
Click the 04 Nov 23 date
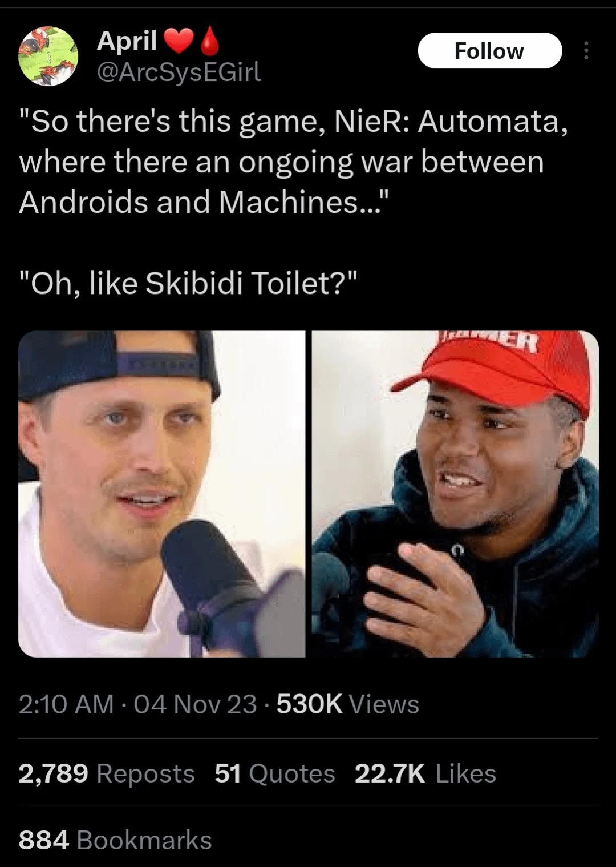pyautogui.click(x=196, y=704)
